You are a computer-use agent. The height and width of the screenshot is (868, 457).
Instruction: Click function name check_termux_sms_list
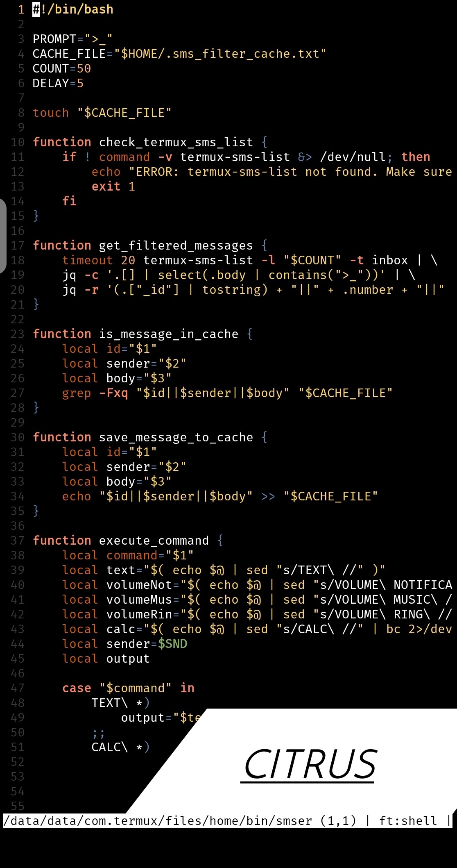click(x=176, y=142)
